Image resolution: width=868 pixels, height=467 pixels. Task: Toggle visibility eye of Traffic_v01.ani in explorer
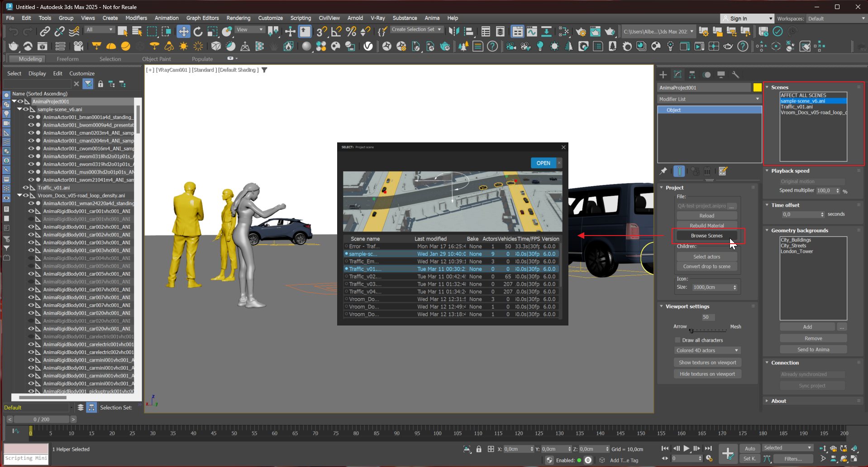26,188
